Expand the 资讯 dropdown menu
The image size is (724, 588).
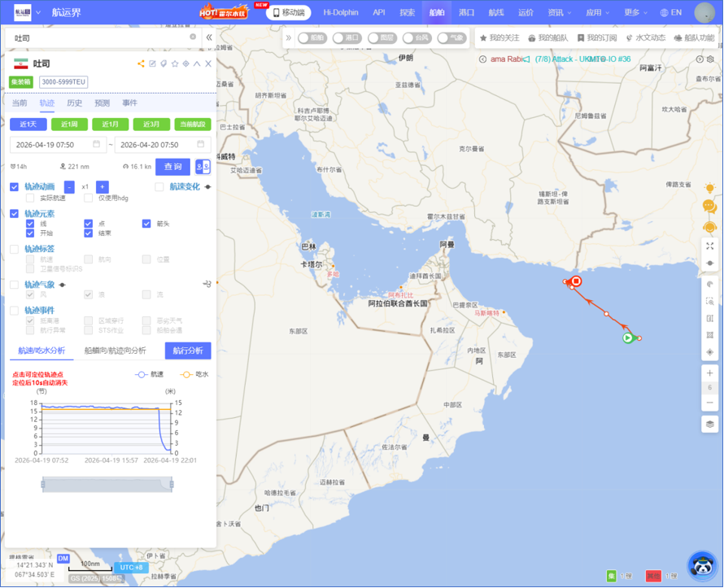(x=559, y=12)
